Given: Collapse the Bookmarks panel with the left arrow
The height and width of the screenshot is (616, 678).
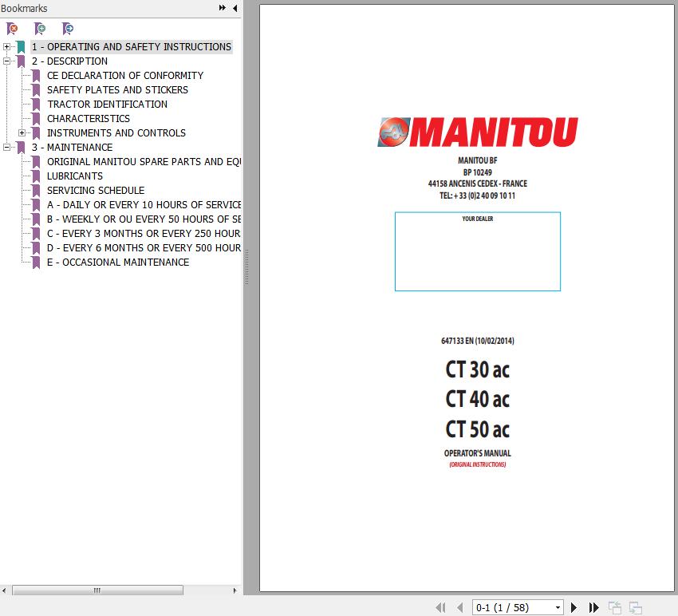Looking at the screenshot, I should [x=235, y=8].
